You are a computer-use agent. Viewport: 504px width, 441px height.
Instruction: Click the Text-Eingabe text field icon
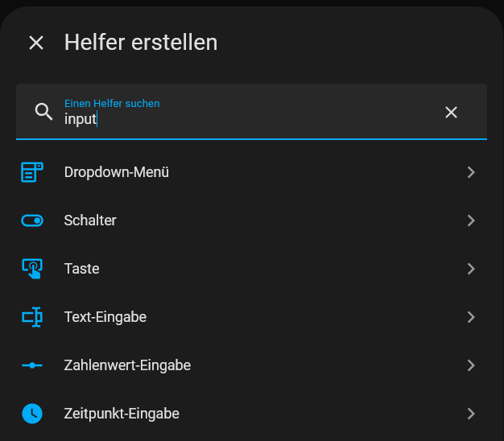coord(32,317)
